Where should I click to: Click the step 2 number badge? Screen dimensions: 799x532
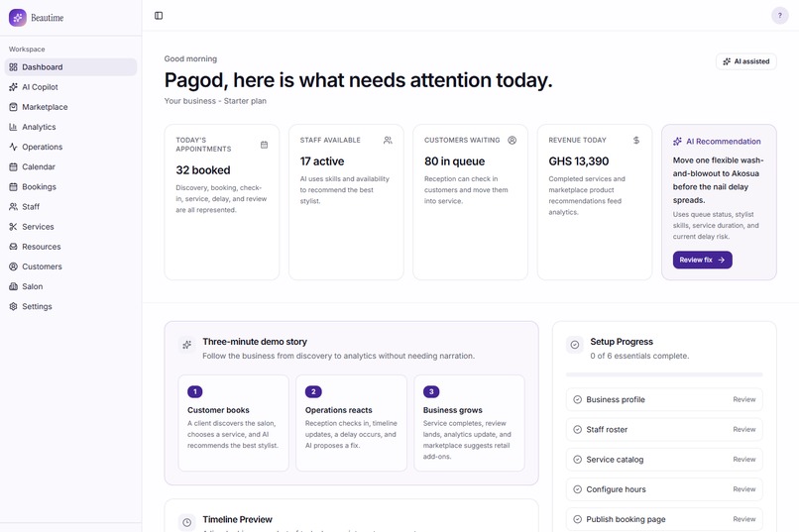313,391
